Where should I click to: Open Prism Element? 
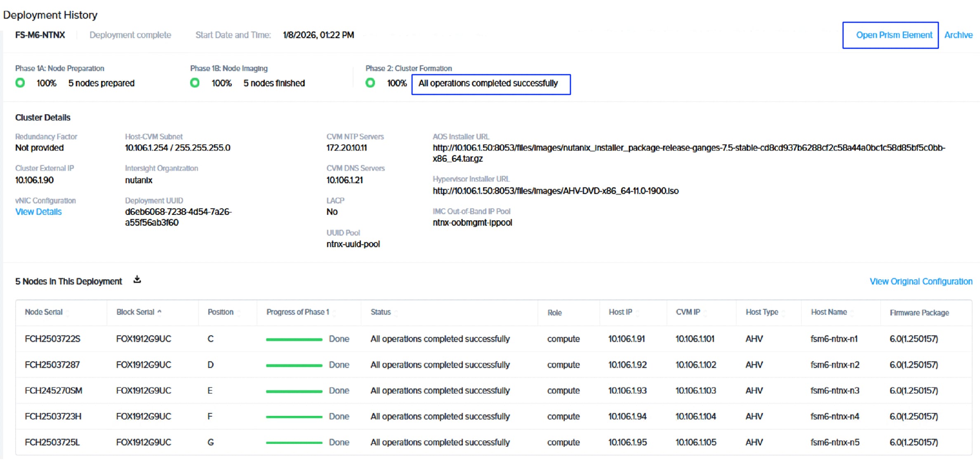[x=891, y=35]
